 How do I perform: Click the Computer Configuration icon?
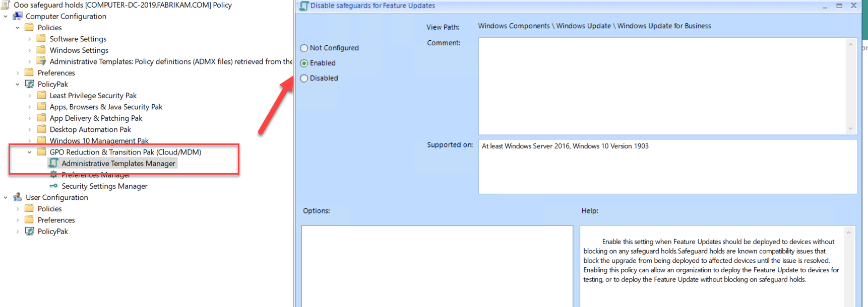(18, 16)
